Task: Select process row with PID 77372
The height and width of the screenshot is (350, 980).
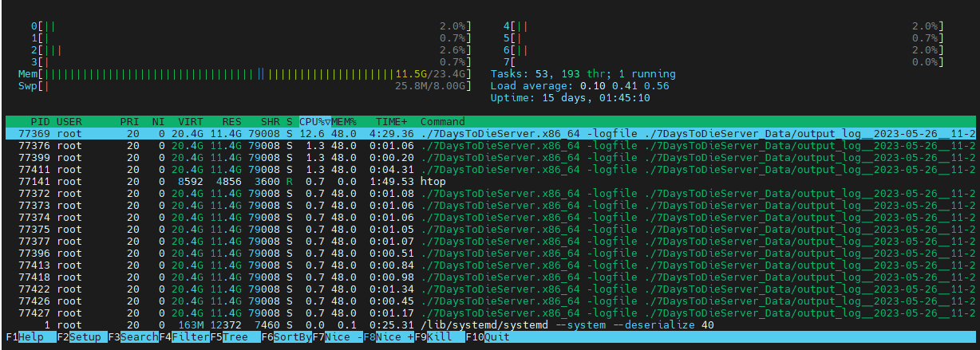Action: 490,193
